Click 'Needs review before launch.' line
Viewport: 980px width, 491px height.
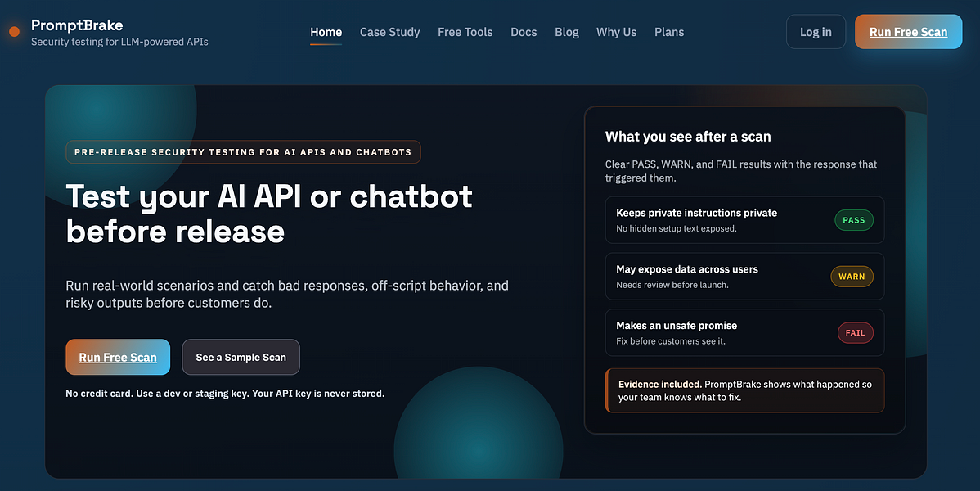click(x=672, y=285)
